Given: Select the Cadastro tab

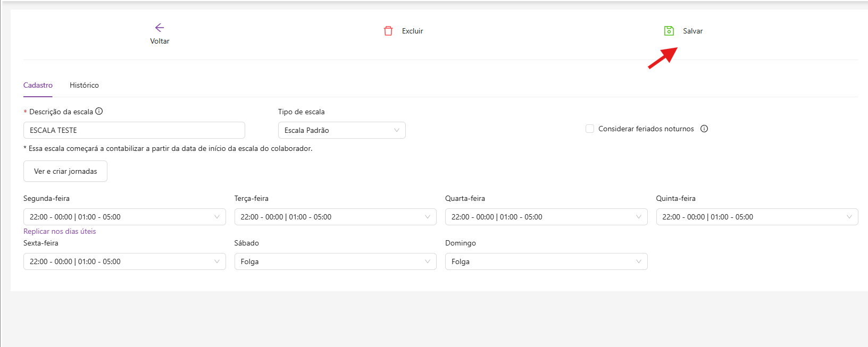Looking at the screenshot, I should point(38,85).
